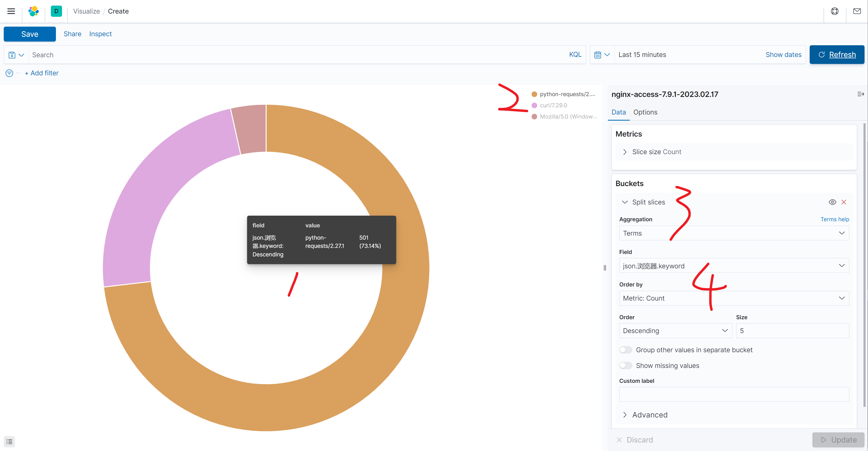
Task: Open saved queries menu icon
Action: point(16,55)
